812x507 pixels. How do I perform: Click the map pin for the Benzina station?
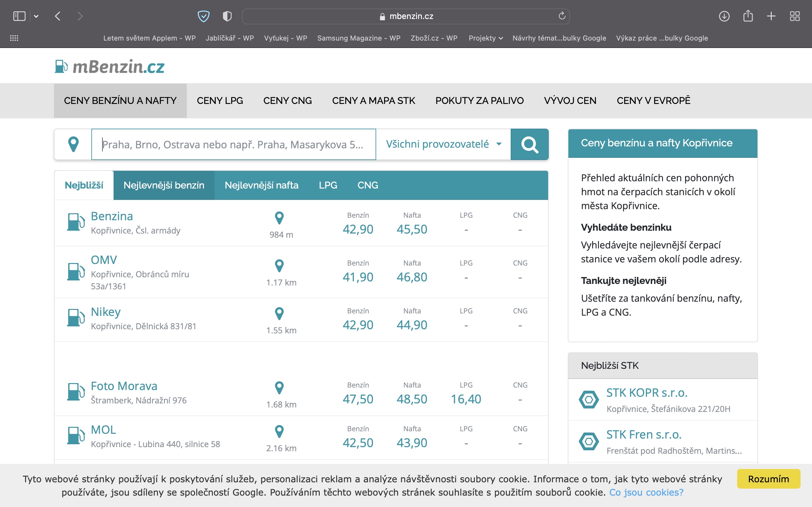[279, 218]
